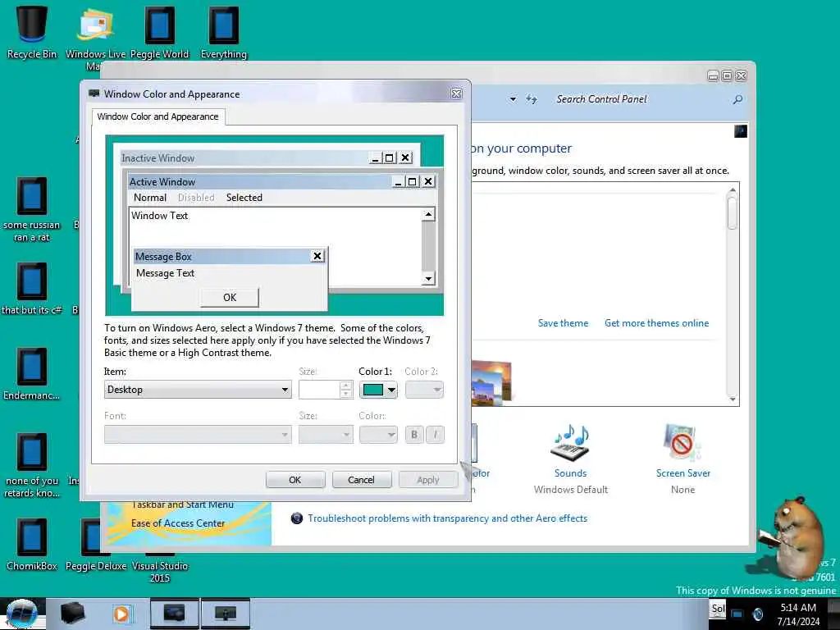This screenshot has width=840, height=630.
Task: Click the themes list scroll-down arrow
Action: (x=733, y=399)
